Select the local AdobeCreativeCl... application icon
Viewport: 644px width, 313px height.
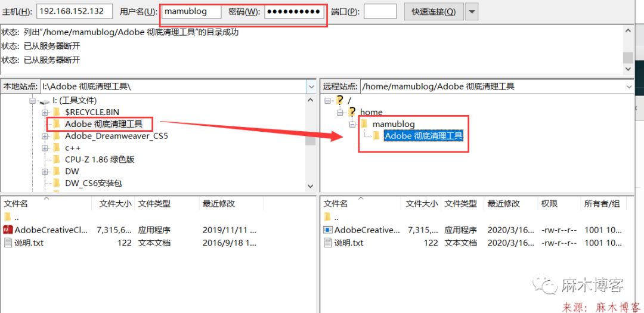point(8,230)
